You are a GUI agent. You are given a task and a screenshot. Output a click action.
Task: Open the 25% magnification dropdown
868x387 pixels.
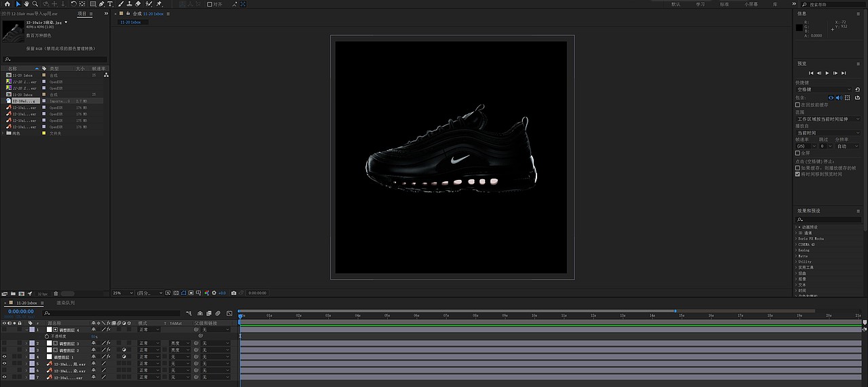[x=123, y=293]
